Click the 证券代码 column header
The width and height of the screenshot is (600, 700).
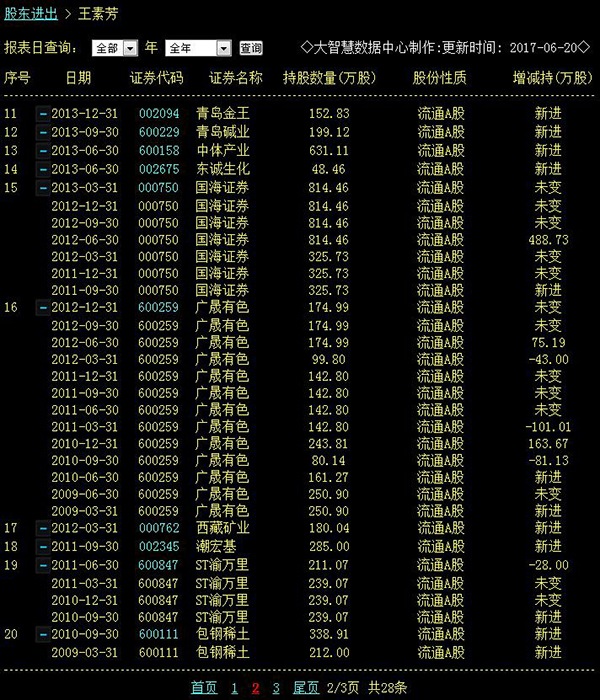(x=157, y=78)
